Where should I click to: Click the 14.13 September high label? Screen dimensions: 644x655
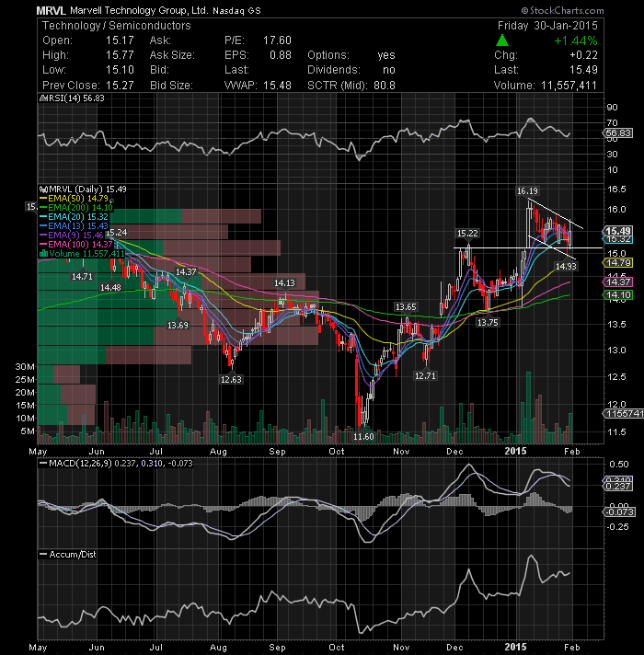(x=284, y=282)
